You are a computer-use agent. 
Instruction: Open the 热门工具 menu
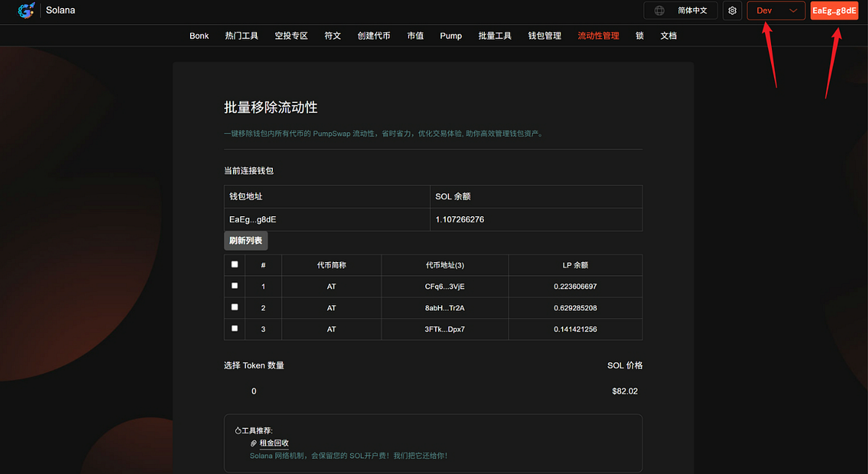point(241,35)
